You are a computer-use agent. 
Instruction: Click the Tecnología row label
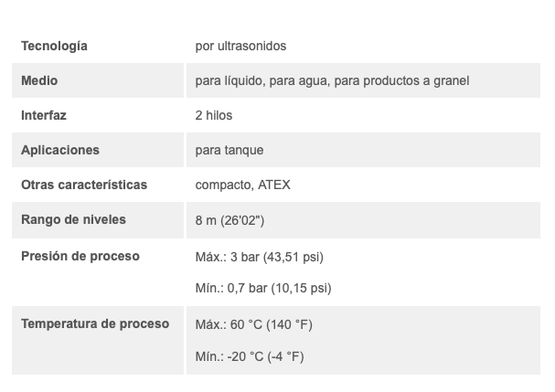point(54,46)
